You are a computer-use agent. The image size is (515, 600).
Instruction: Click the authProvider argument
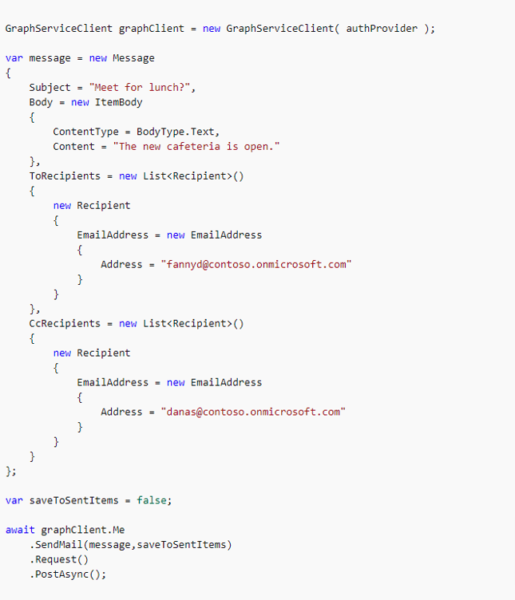click(381, 29)
